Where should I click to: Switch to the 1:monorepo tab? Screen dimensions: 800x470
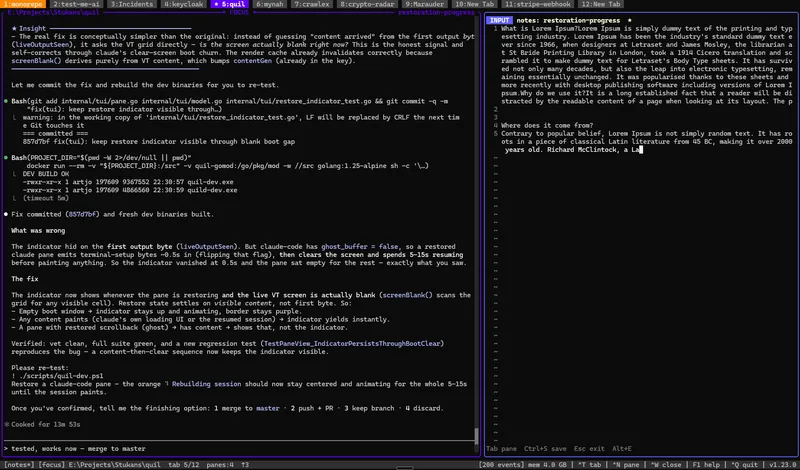coord(23,4)
